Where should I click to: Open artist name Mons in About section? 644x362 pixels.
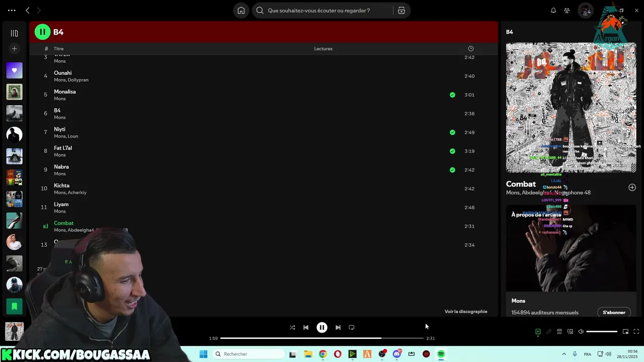click(518, 301)
